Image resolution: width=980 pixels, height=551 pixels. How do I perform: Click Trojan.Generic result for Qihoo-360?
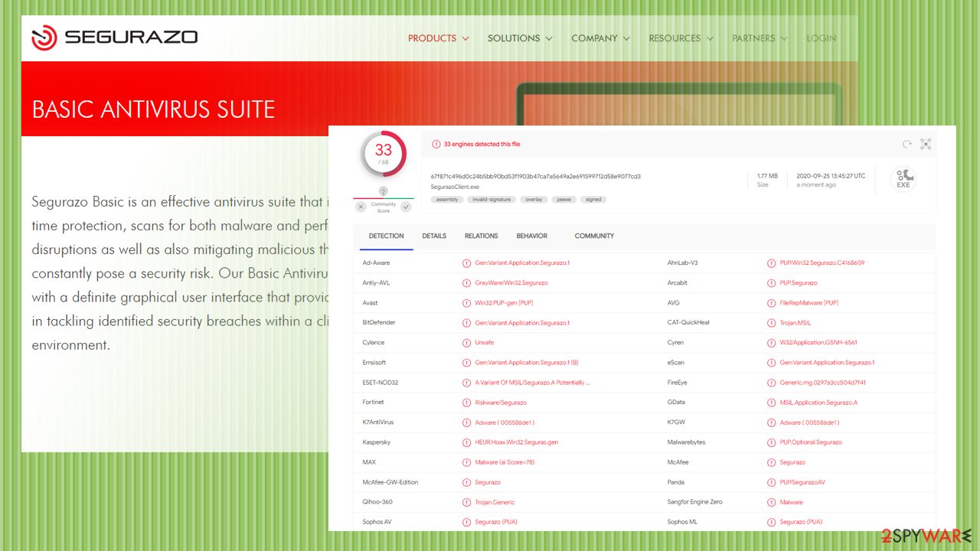pos(495,502)
